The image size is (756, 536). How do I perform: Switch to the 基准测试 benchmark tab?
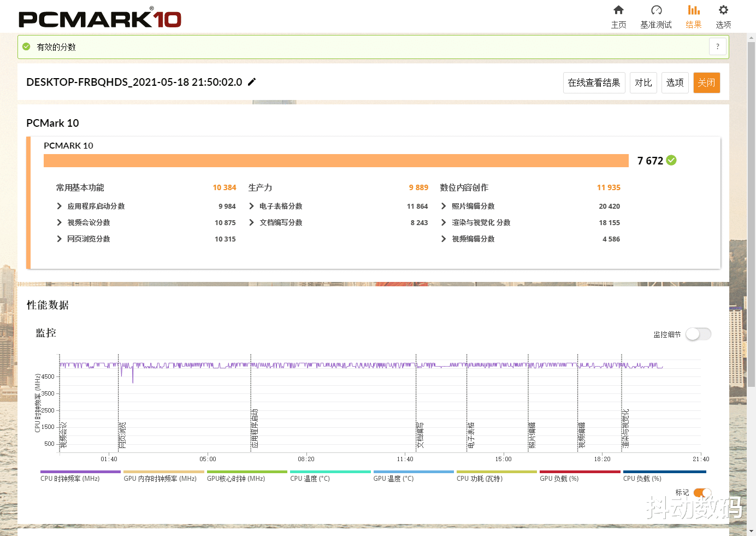pyautogui.click(x=656, y=17)
